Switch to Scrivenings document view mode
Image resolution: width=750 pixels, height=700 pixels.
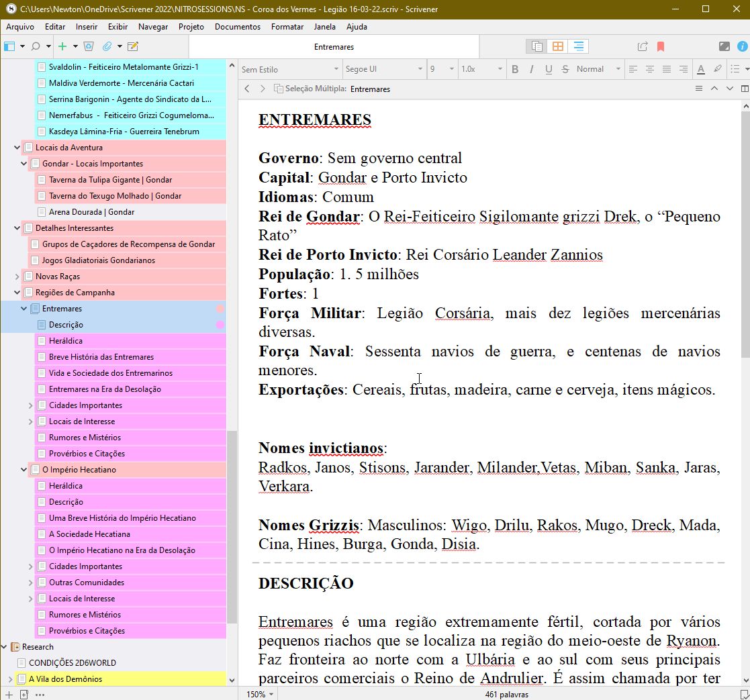[x=537, y=46]
